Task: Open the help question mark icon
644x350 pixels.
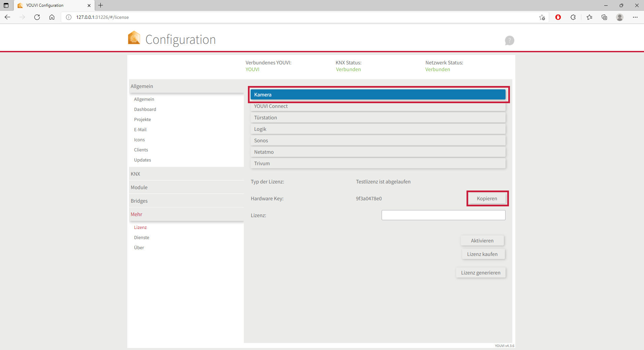Action: tap(510, 40)
